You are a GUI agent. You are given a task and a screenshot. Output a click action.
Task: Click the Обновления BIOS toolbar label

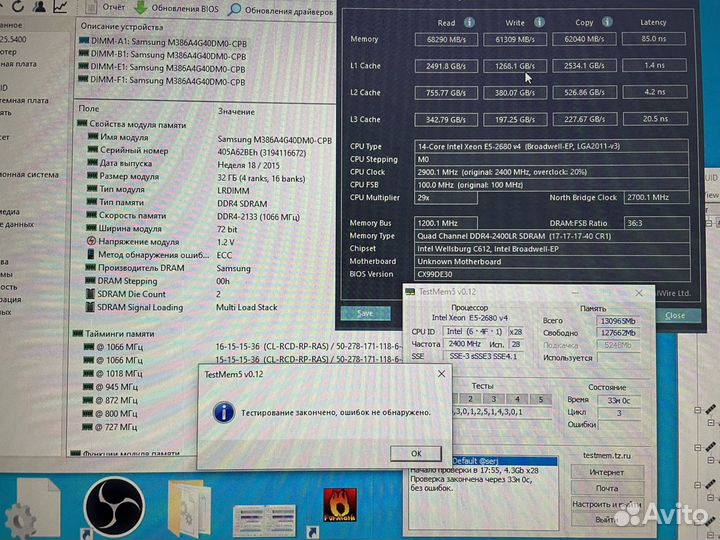point(185,8)
